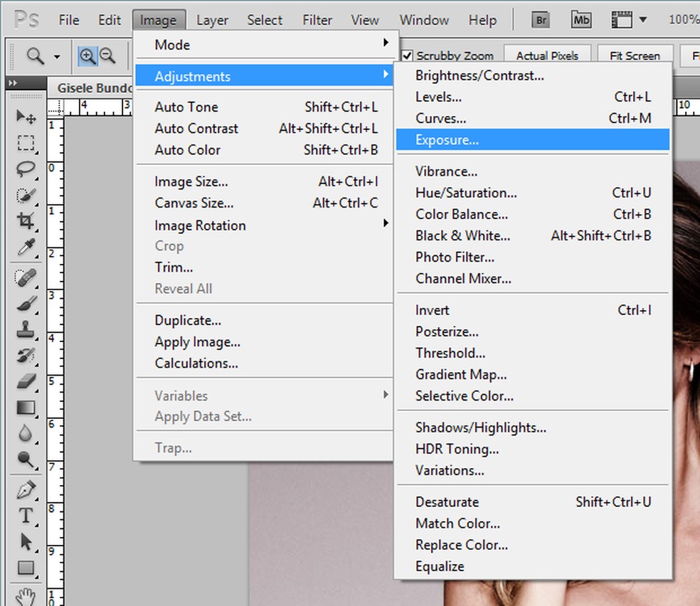Launch Adobe Bridge from Br icon

[x=541, y=20]
